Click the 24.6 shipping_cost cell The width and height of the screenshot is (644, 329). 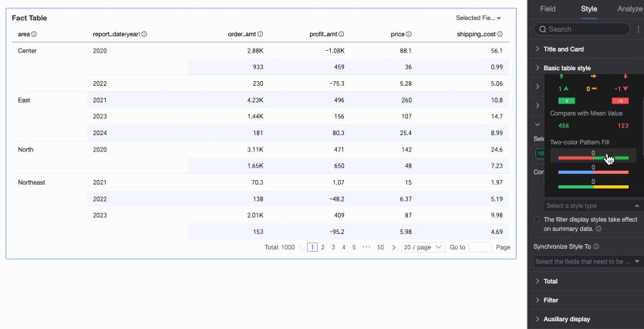click(x=497, y=150)
